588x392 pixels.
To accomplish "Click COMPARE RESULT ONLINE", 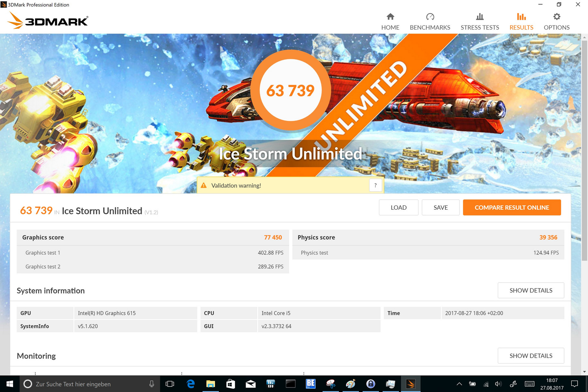I will 512,207.
